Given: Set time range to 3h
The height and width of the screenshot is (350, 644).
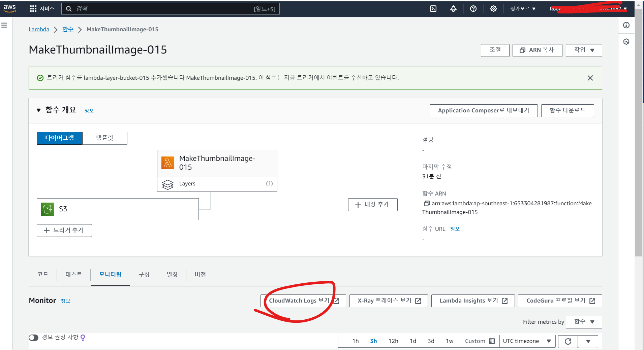Looking at the screenshot, I should pyautogui.click(x=373, y=341).
